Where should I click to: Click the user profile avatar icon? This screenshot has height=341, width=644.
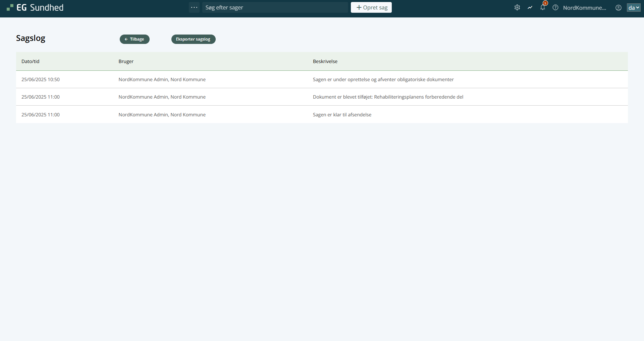click(619, 7)
